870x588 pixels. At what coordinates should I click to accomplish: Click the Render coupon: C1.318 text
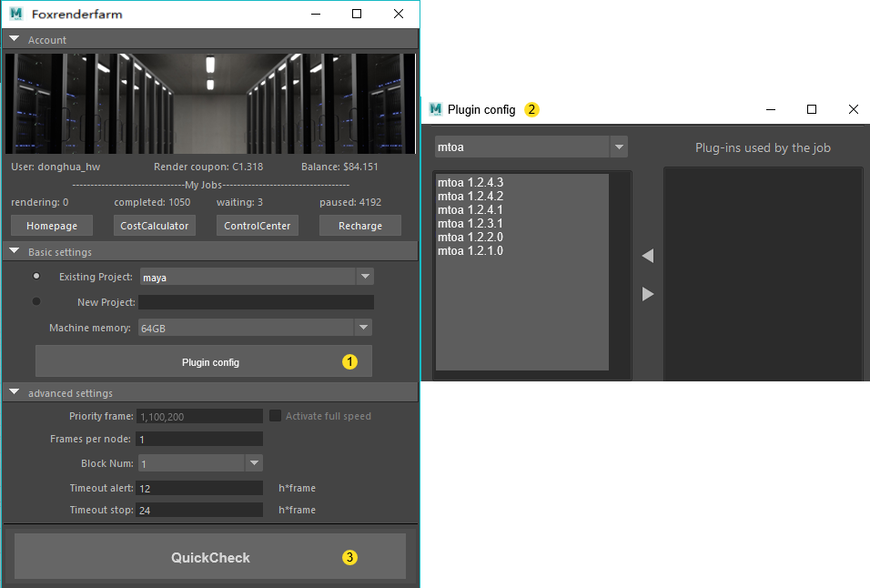click(208, 167)
